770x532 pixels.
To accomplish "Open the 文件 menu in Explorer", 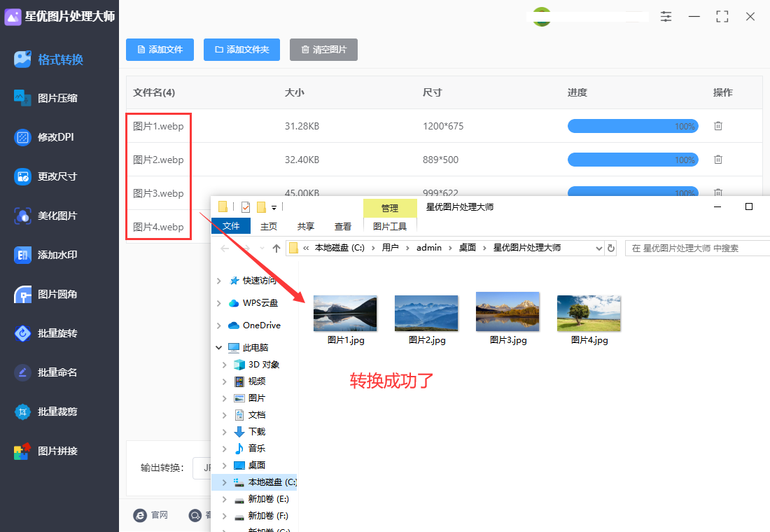I will click(231, 226).
